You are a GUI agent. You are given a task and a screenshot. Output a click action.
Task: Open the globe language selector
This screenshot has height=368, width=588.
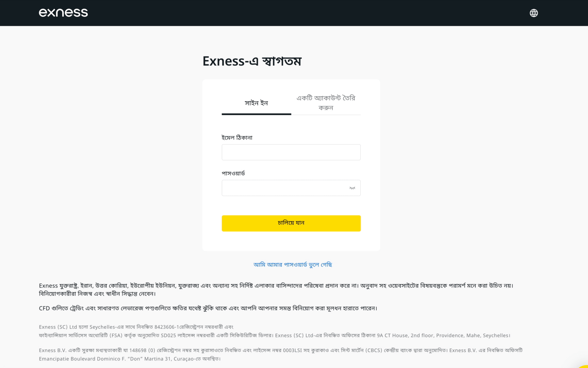tap(534, 13)
